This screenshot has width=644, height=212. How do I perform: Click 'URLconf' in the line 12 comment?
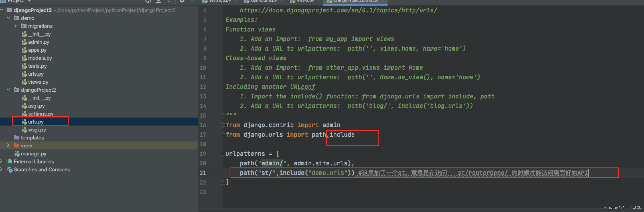[303, 87]
